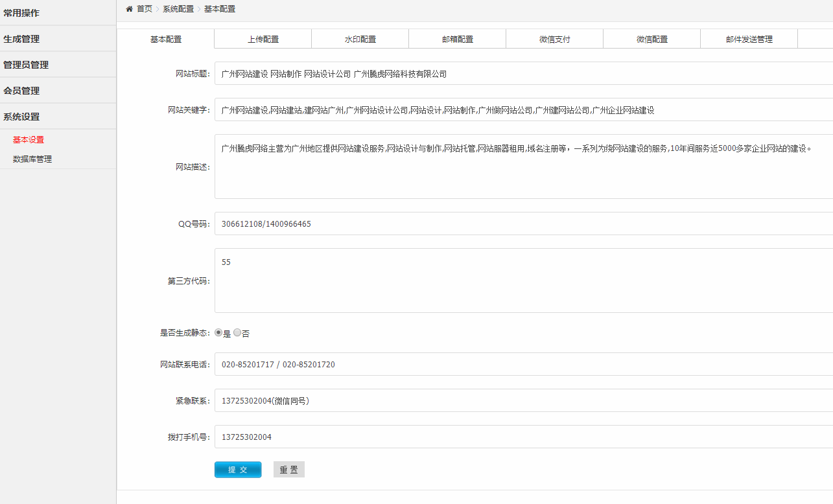
Task: Click the 重置 reset button
Action: click(288, 469)
